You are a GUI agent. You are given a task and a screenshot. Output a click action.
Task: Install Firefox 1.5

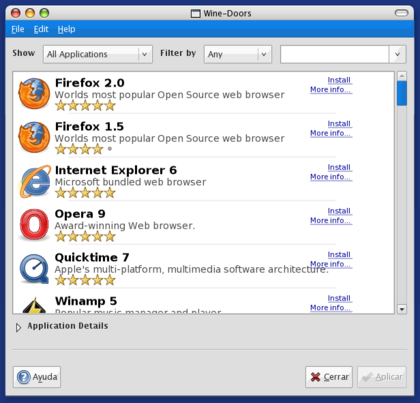(x=339, y=124)
